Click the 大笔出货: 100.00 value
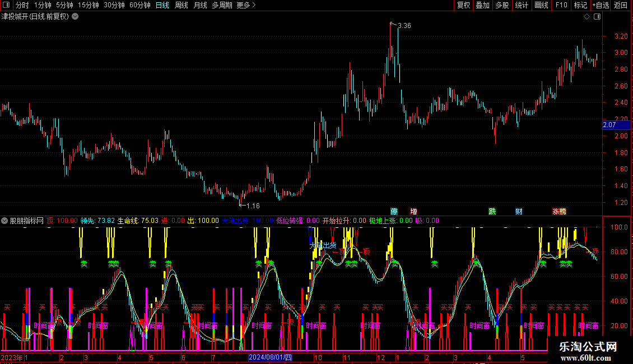 click(x=248, y=221)
